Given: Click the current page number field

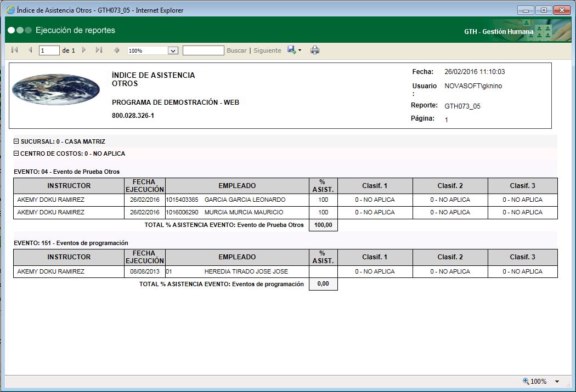Looking at the screenshot, I should click(49, 50).
